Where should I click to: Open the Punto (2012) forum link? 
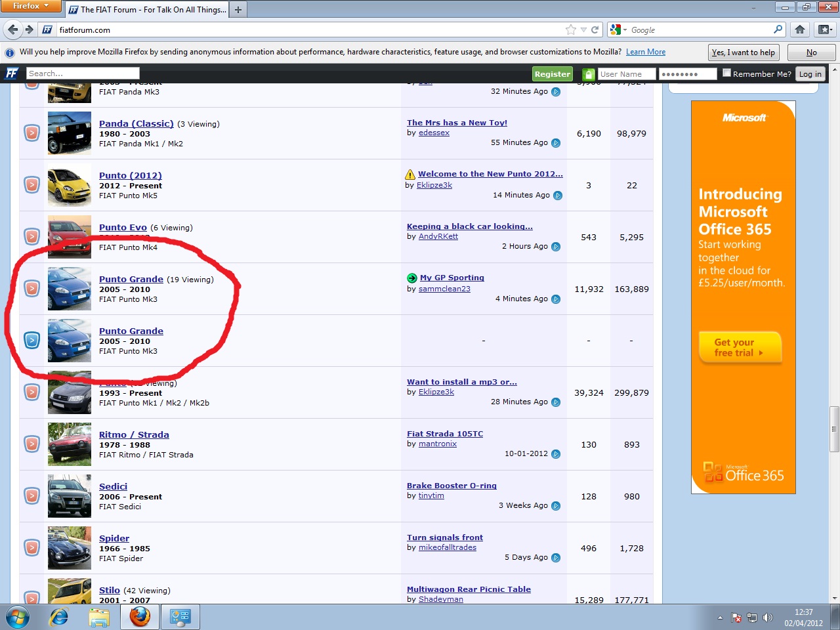click(x=131, y=175)
